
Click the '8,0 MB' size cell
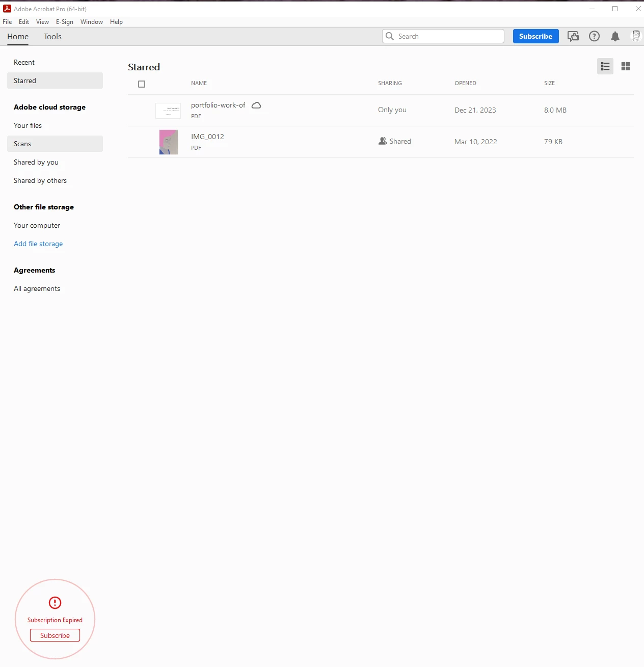tap(555, 110)
